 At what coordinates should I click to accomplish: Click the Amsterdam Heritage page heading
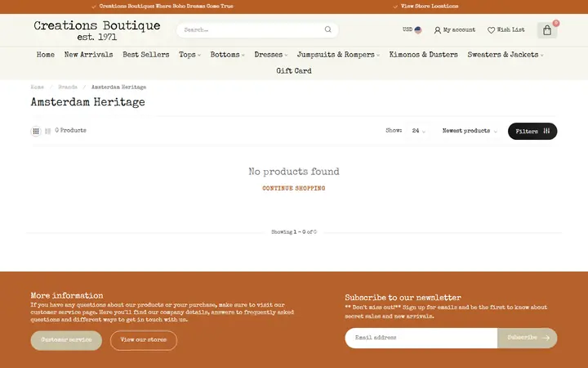tap(87, 102)
